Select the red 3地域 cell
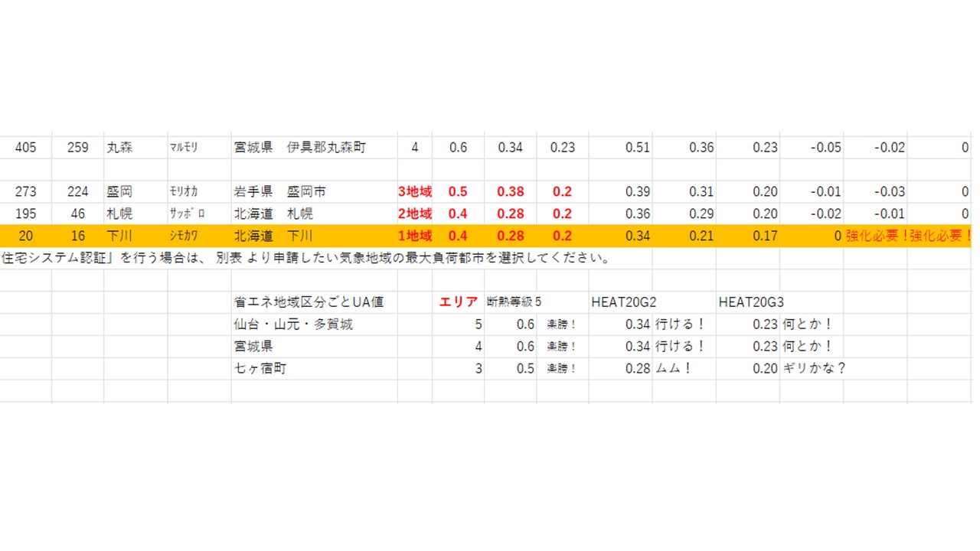The image size is (980, 551). (415, 192)
